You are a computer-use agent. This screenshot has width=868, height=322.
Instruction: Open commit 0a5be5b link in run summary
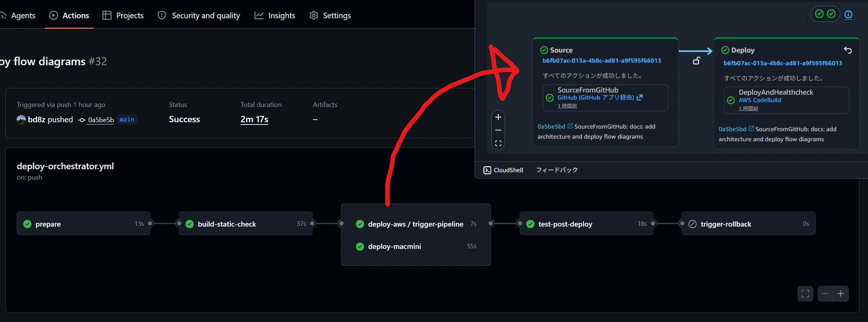101,120
